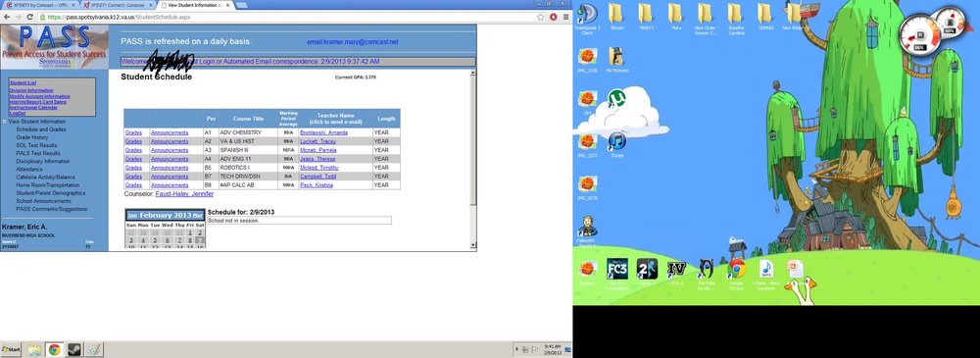Open the TeamSpeak 3 Client desktop shortcut

587,14
